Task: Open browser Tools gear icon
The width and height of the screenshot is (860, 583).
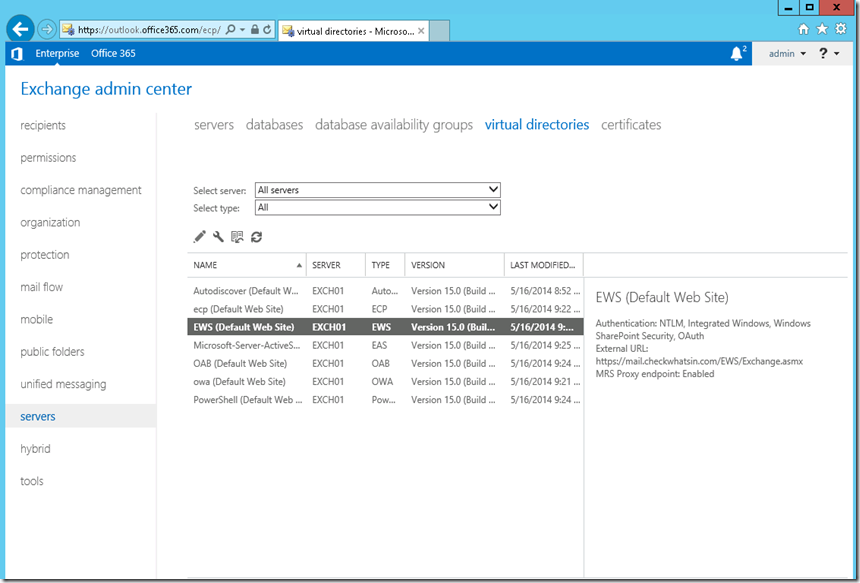Action: (x=841, y=29)
